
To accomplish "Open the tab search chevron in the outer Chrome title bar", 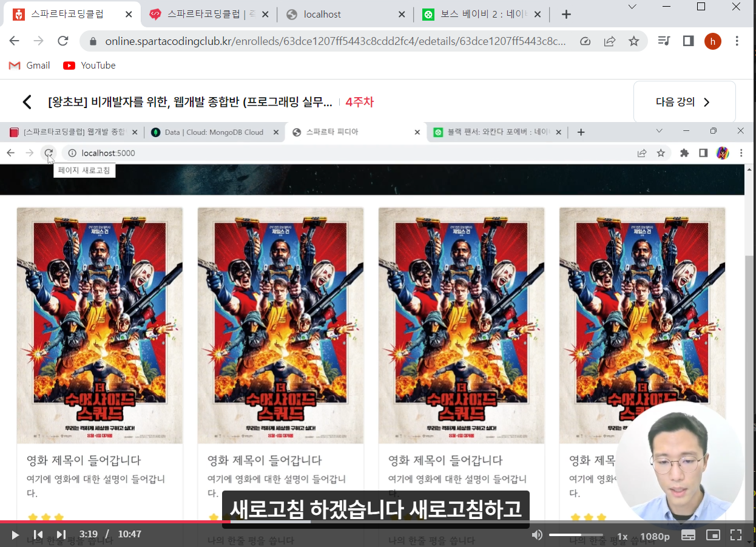I will coord(632,7).
